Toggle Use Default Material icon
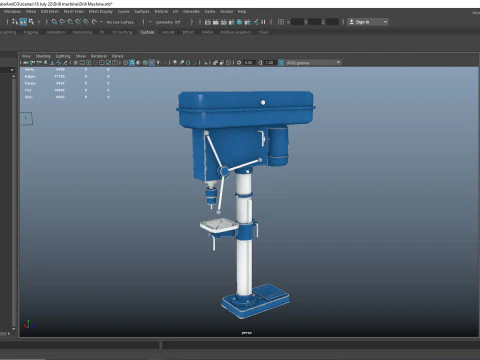 (x=138, y=63)
